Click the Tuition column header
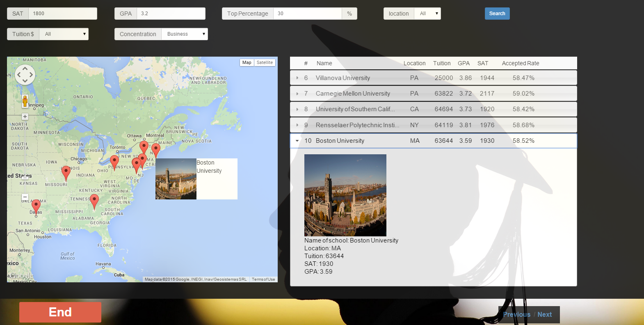 click(442, 63)
